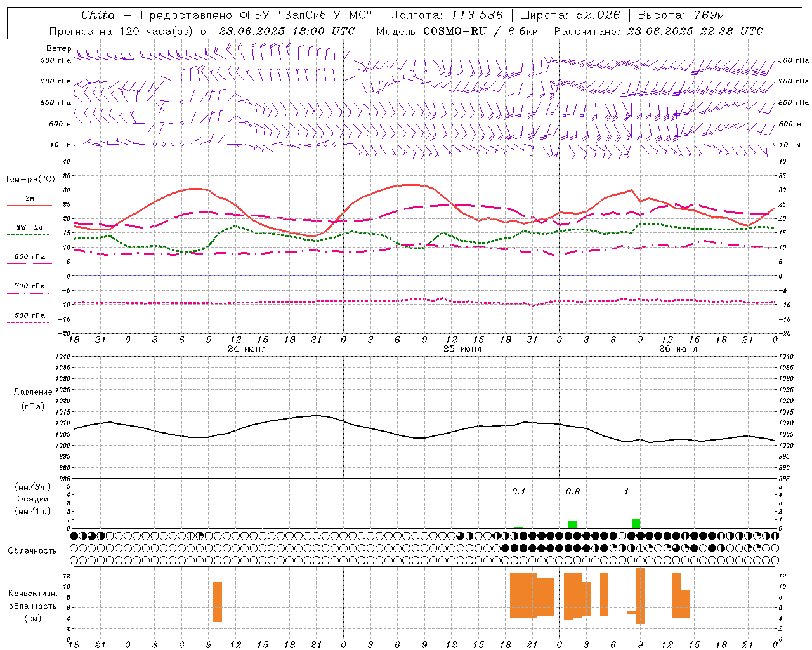The height and width of the screenshot is (650, 812).
Task: Click the left 500 м wind level label
Action: (x=60, y=124)
